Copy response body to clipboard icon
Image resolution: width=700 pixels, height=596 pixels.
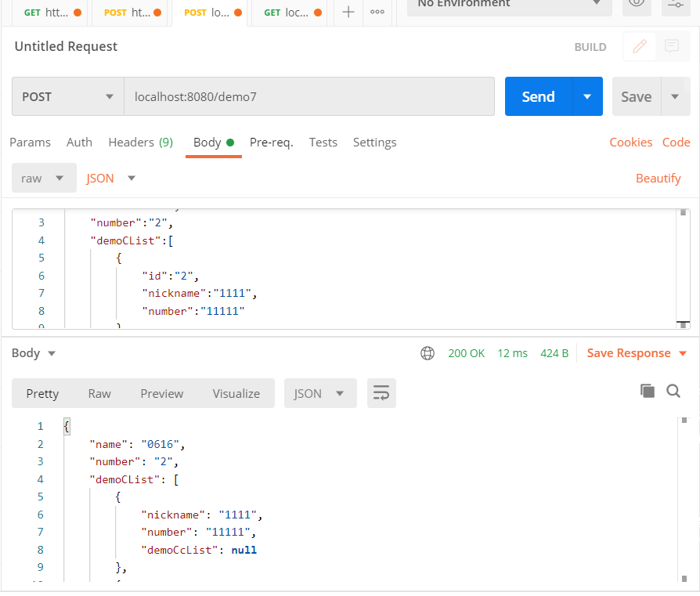[648, 391]
